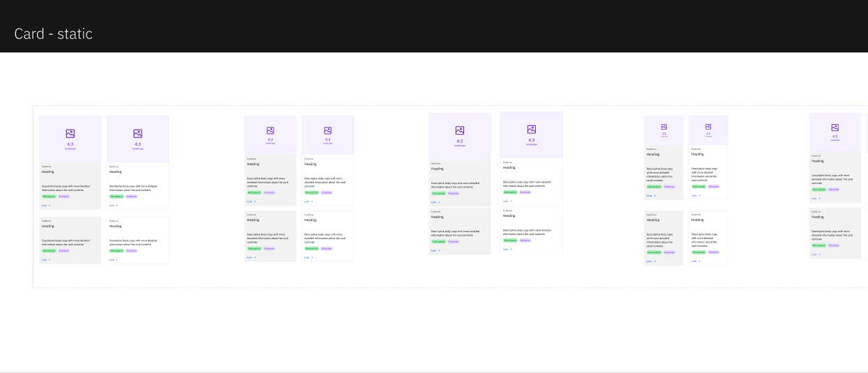Select Heading on first group's bottom gray card
868x373 pixels.
tap(47, 226)
